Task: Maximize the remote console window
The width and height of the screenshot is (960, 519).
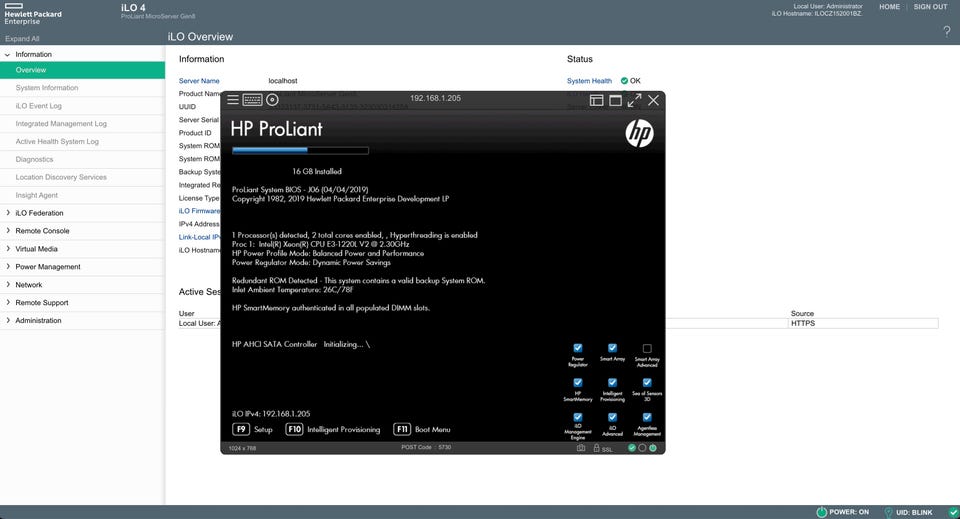Action: tap(615, 100)
